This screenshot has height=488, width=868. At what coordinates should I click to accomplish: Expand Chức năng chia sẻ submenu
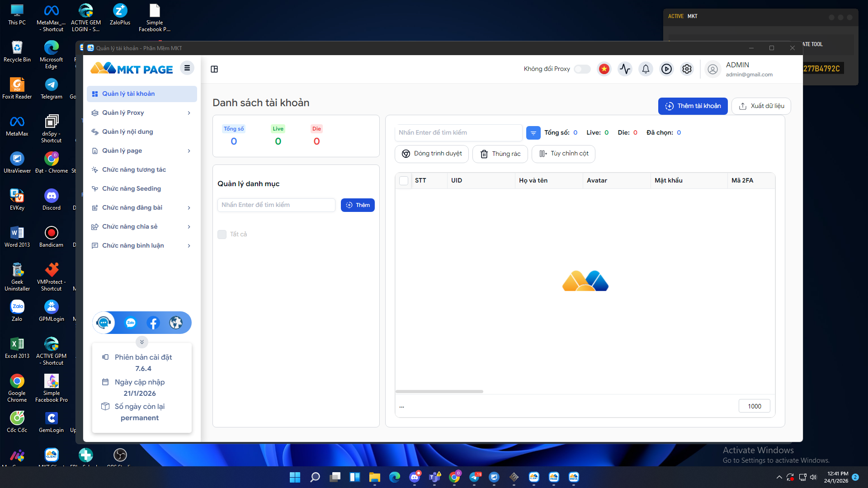(189, 227)
